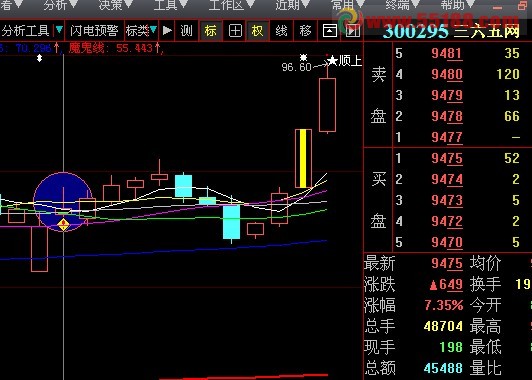Click the yellow diamond signal marker
532x380 pixels.
(x=63, y=224)
